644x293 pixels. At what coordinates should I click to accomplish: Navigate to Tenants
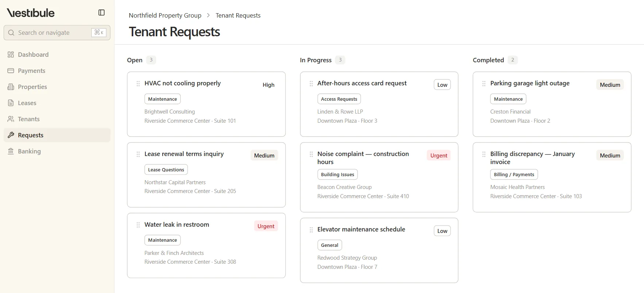coord(57,119)
